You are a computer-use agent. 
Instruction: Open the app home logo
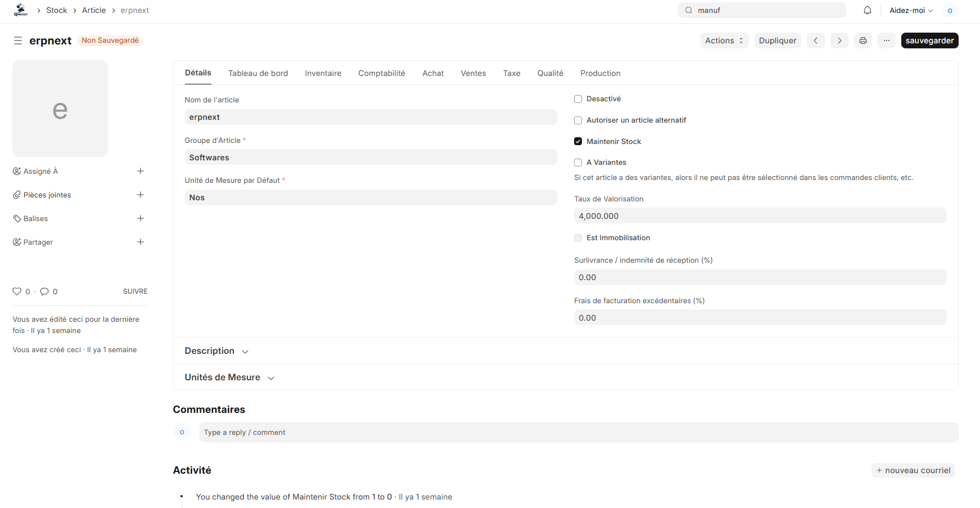(x=21, y=10)
